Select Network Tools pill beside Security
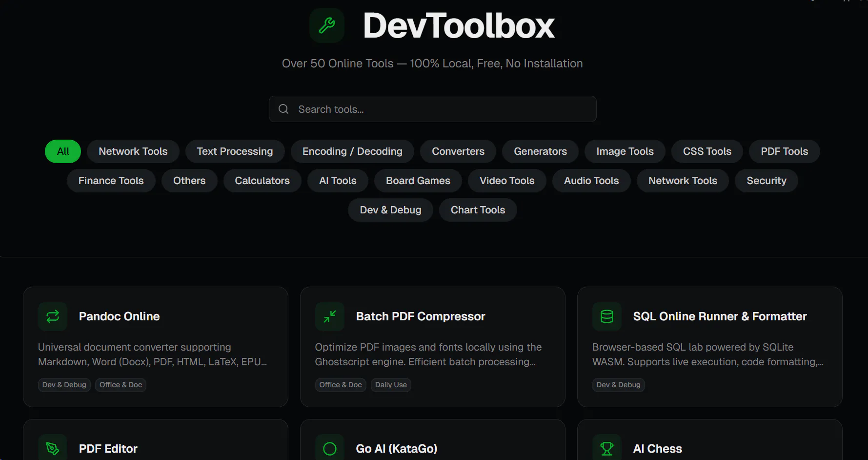This screenshot has width=868, height=460. tap(683, 181)
